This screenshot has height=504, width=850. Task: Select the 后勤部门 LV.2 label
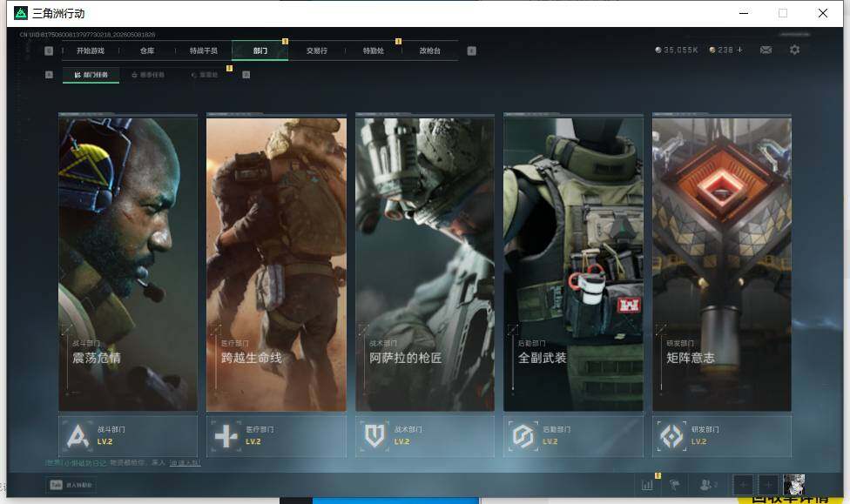tap(557, 435)
